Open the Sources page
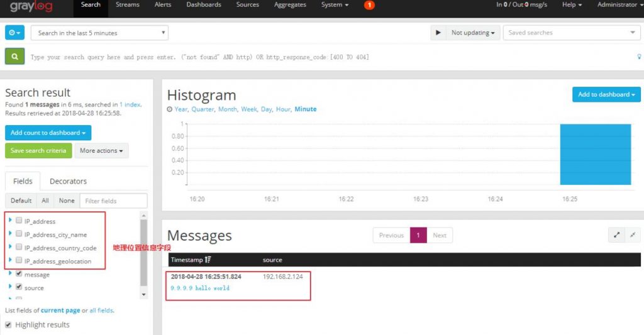The height and width of the screenshot is (335, 644). (x=248, y=5)
